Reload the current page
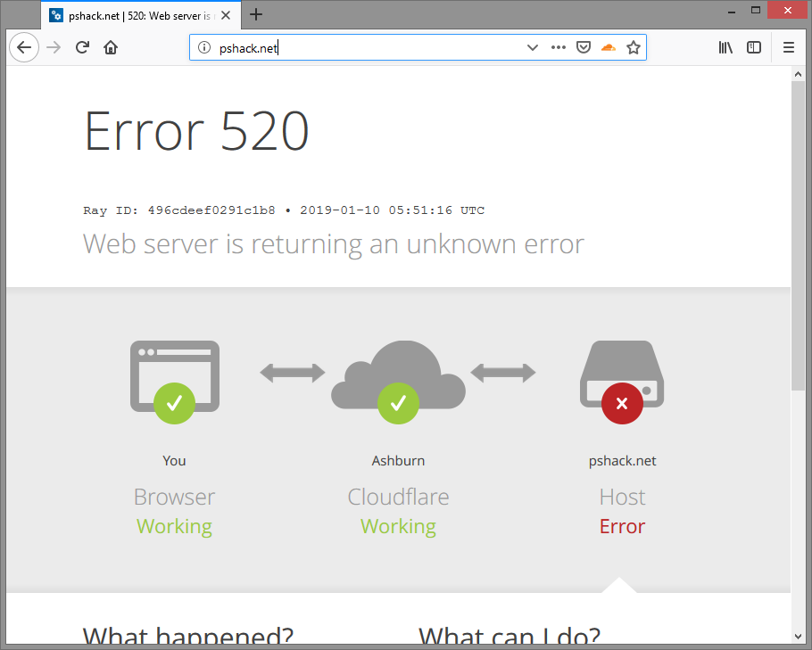Viewport: 812px width, 650px height. [82, 47]
